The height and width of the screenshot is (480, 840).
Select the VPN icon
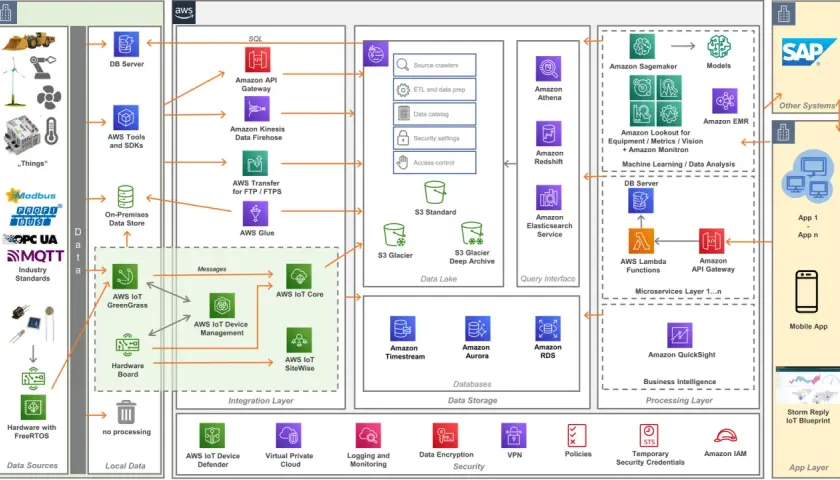click(x=514, y=435)
